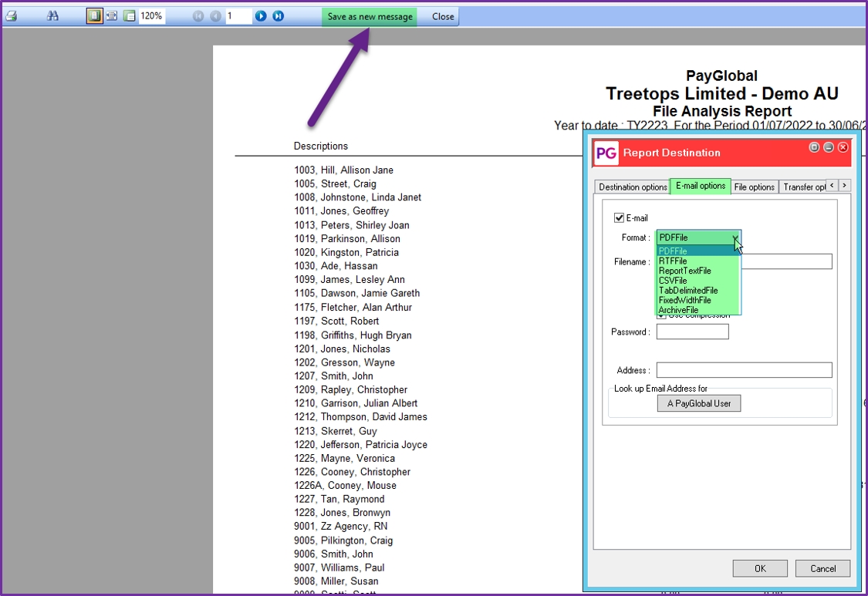Viewport: 868px width, 596px height.
Task: Switch to the Destination options tab
Action: (x=633, y=187)
